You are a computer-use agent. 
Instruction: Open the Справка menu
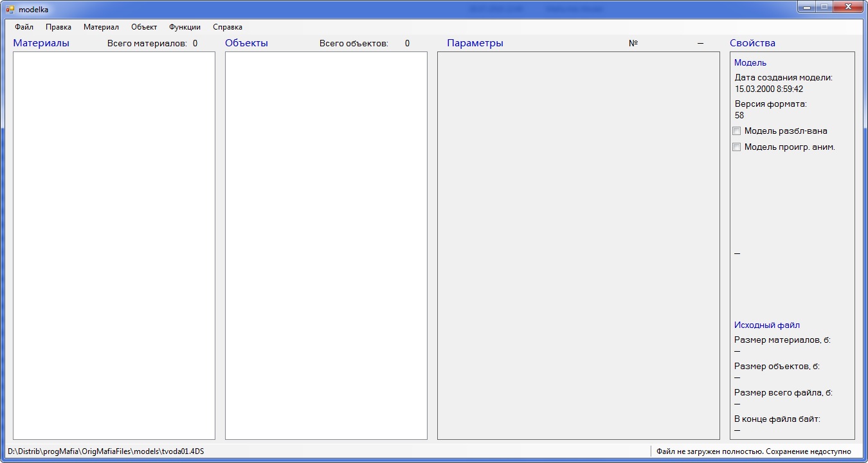tap(228, 27)
